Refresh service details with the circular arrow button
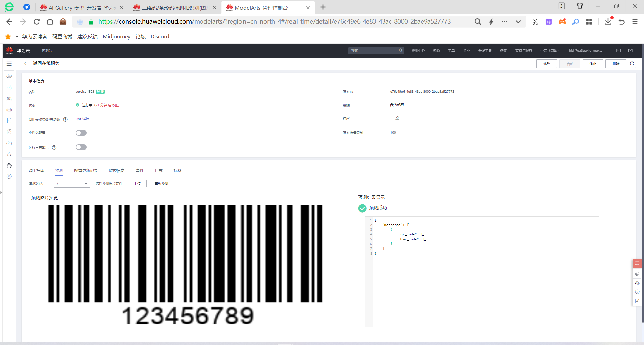Viewport: 644px width, 345px height. tap(632, 64)
